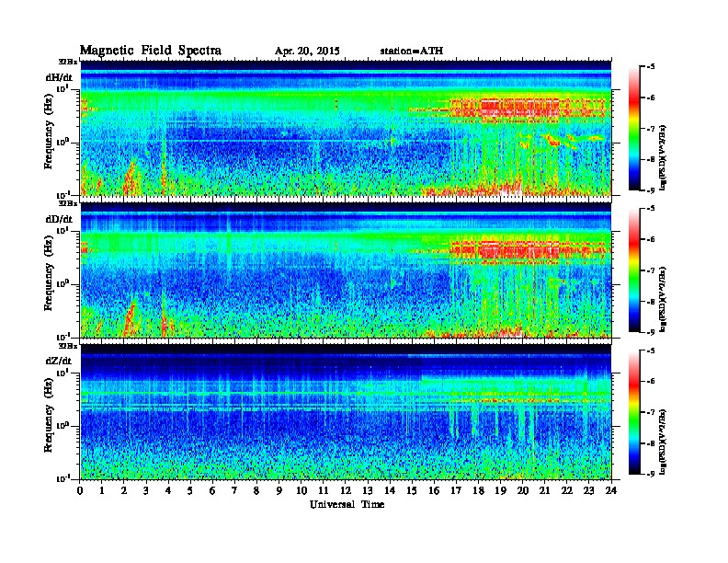Click the color scale bar beside dD/dt
The height and width of the screenshot is (563, 728).
click(x=634, y=270)
